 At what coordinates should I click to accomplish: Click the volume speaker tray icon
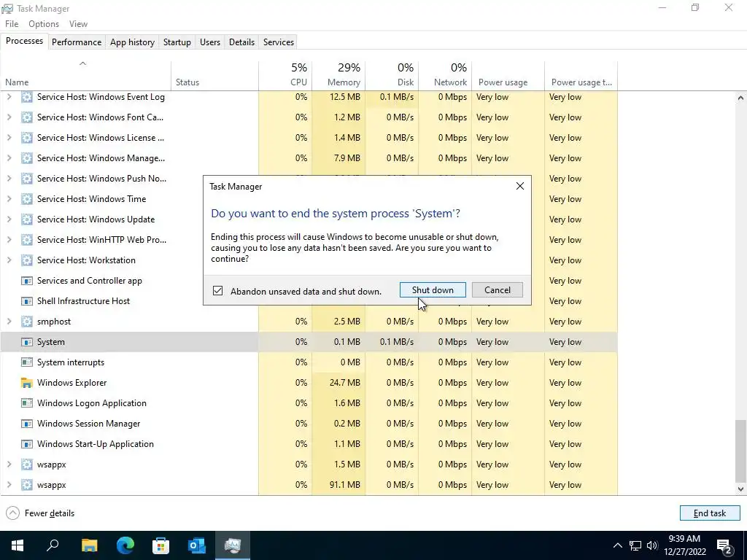coord(652,545)
